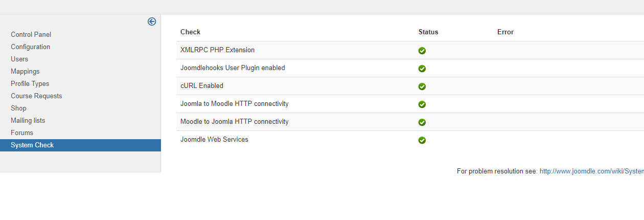Go to the Configuration page
Image resolution: width=644 pixels, height=220 pixels.
tap(30, 47)
